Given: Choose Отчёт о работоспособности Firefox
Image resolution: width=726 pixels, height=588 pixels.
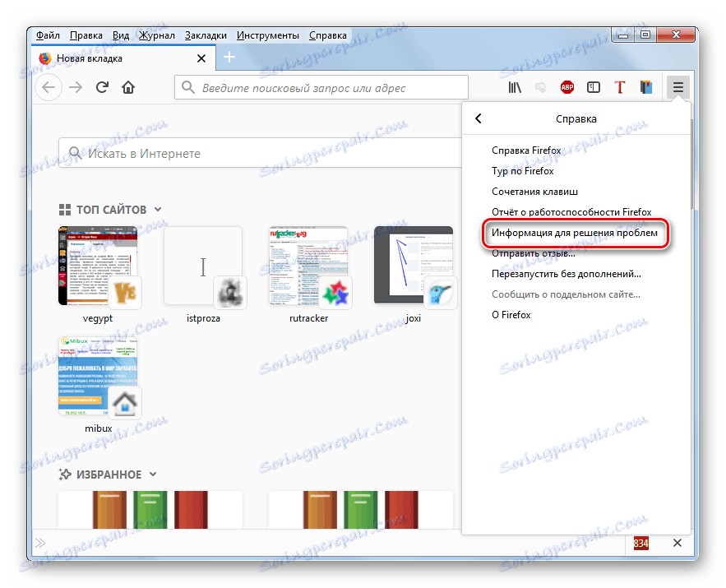Looking at the screenshot, I should click(571, 212).
